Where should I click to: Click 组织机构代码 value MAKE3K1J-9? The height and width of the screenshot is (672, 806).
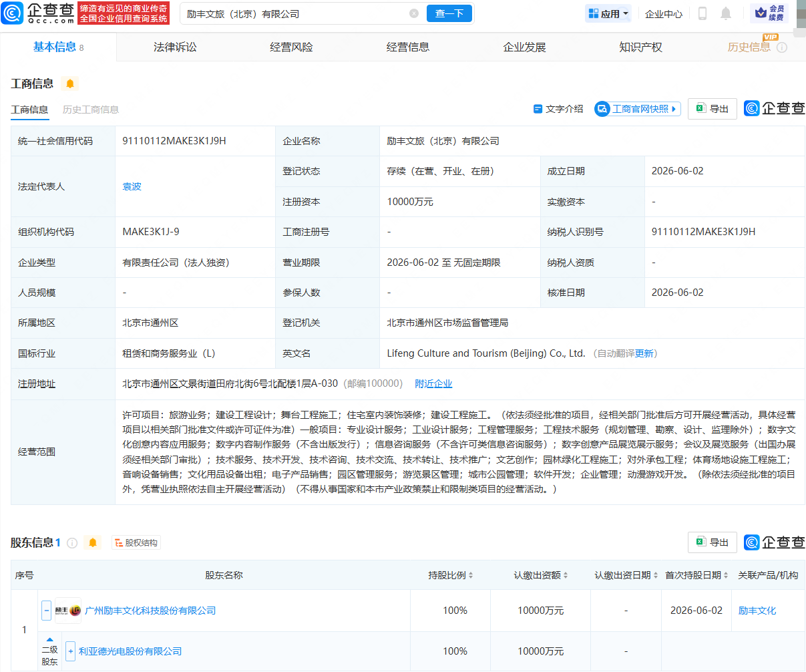point(151,232)
